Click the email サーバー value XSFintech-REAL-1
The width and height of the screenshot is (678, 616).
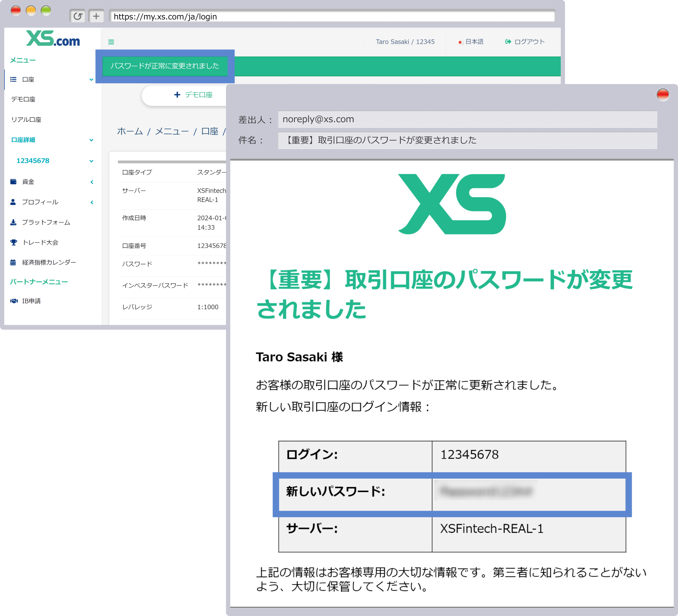[492, 529]
